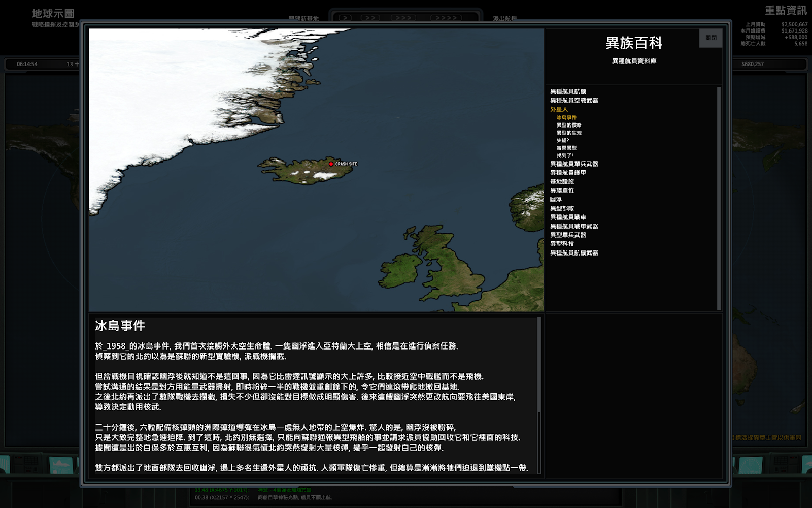Click the 異族百科 title

[x=634, y=43]
